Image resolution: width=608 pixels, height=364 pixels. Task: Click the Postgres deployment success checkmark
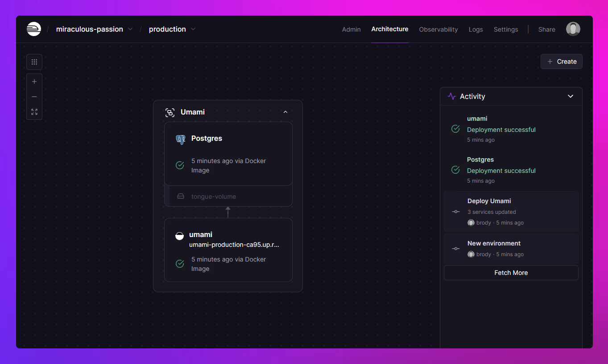[180, 165]
